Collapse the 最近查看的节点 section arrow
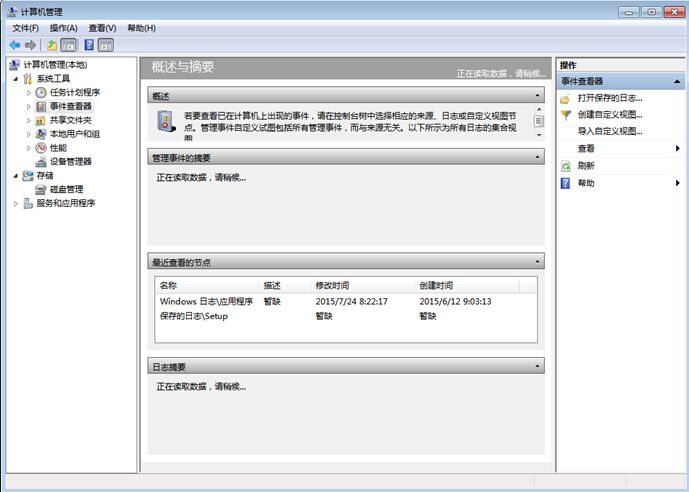689x492 pixels. pos(537,261)
